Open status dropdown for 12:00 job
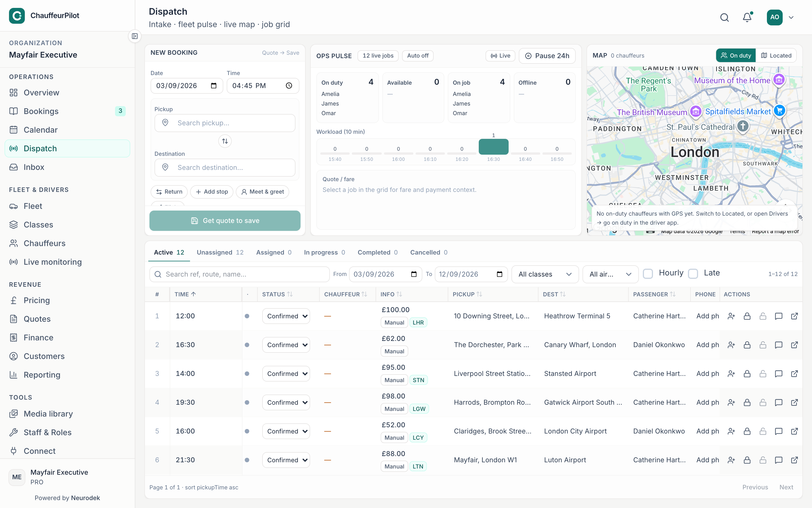 point(286,316)
